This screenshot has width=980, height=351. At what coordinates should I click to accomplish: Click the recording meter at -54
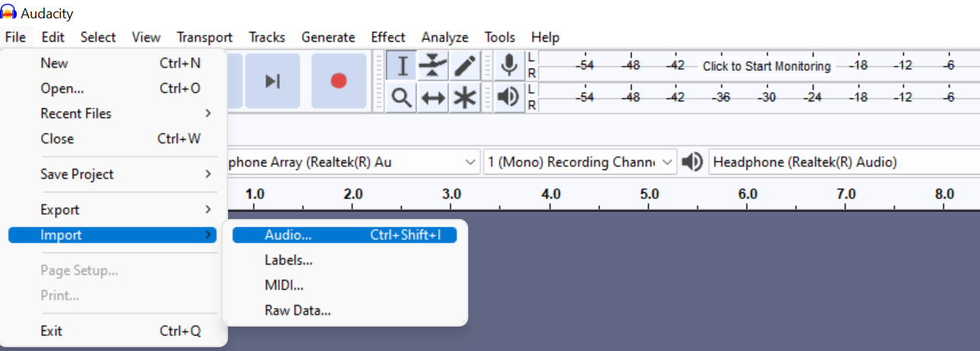(584, 66)
